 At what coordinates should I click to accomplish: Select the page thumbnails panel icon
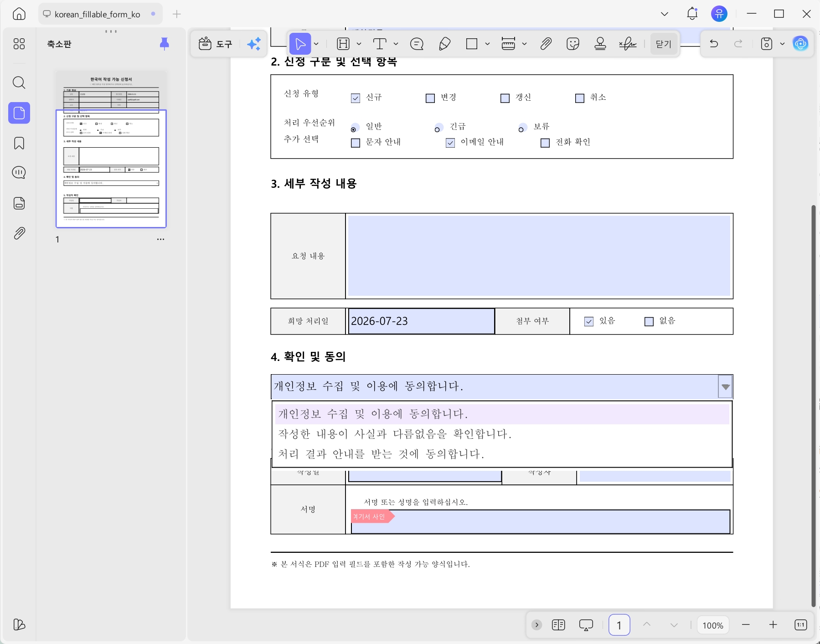[19, 113]
